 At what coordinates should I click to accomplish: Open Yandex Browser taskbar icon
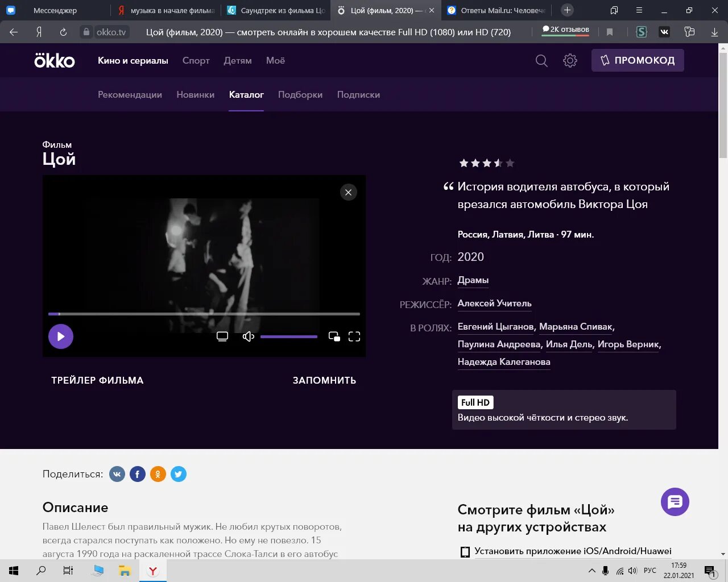tap(152, 571)
